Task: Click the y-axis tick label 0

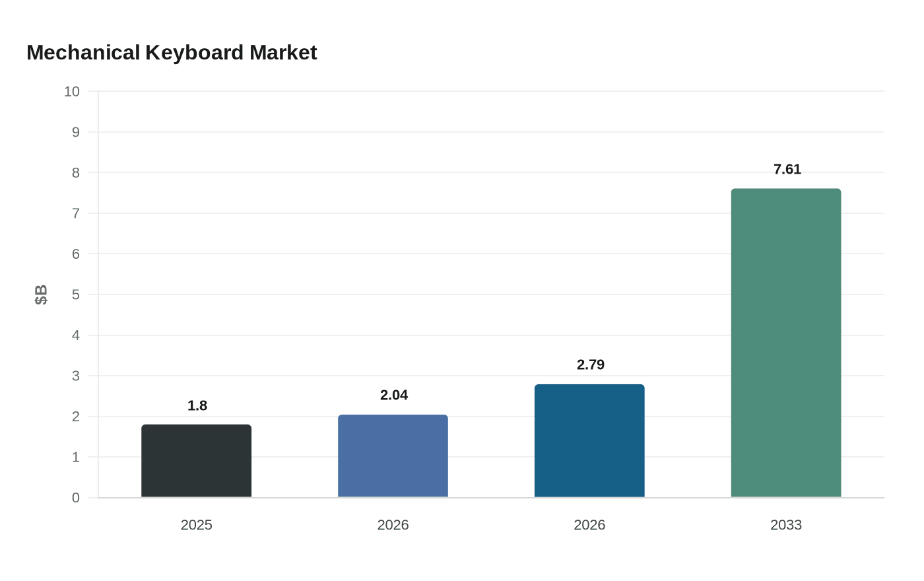Action: click(76, 498)
